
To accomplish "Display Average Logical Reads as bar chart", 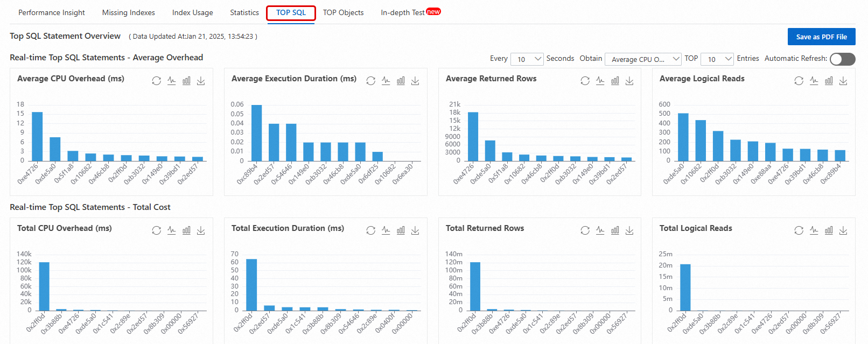I will [829, 81].
